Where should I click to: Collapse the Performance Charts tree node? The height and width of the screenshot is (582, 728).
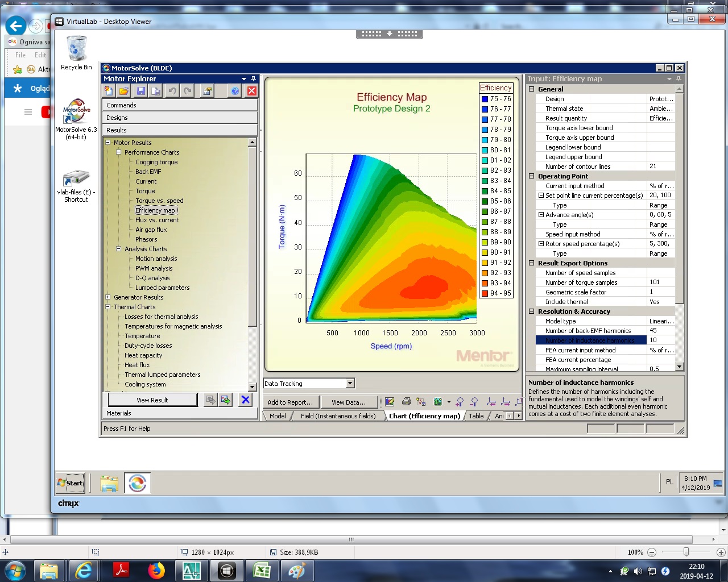point(119,152)
